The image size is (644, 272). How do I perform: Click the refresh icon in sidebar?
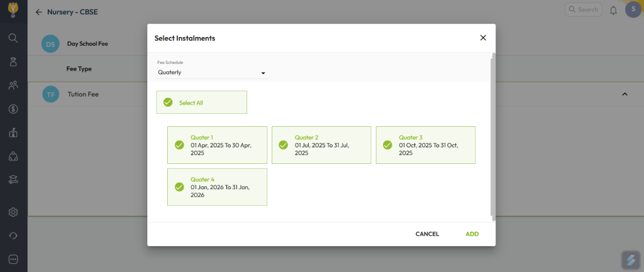coord(13,236)
